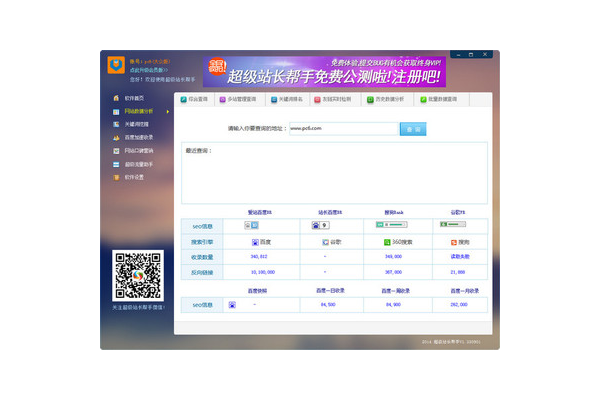Viewport: 600px width, 400px height.
Task: Open 百度加速收录 from the sidebar
Action: [116, 137]
